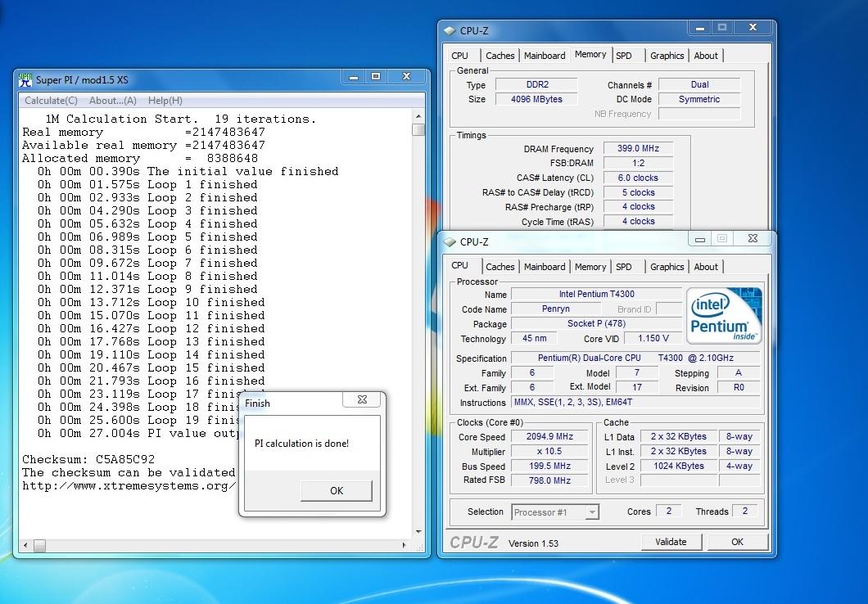Image resolution: width=868 pixels, height=604 pixels.
Task: Select SPD tab in the back CPU-Z Memory window
Action: 624,56
